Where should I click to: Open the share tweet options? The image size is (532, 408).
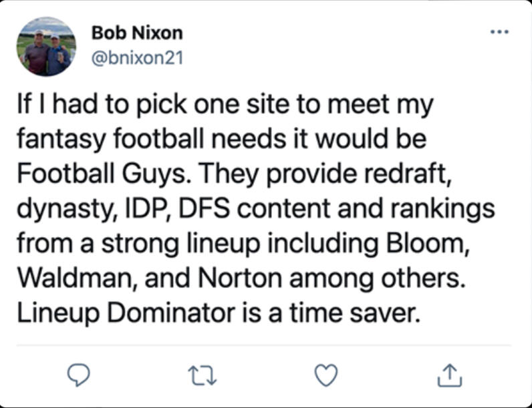[447, 375]
